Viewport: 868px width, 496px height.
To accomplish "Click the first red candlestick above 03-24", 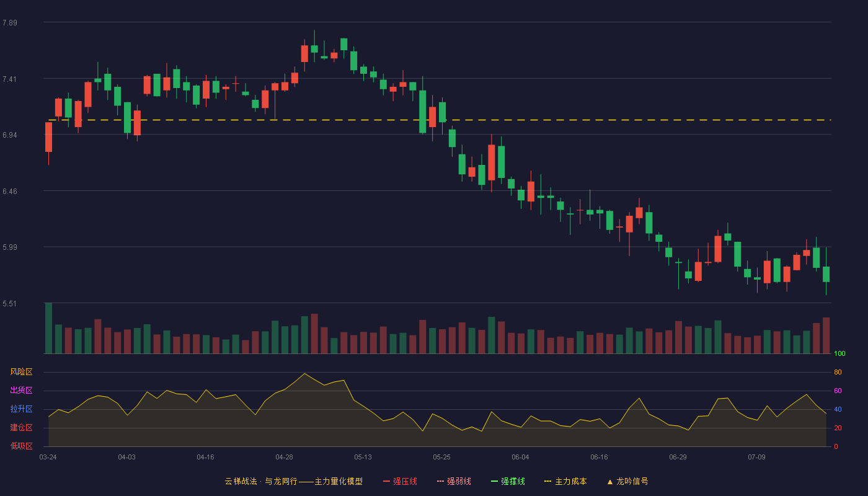I will pyautogui.click(x=48, y=137).
